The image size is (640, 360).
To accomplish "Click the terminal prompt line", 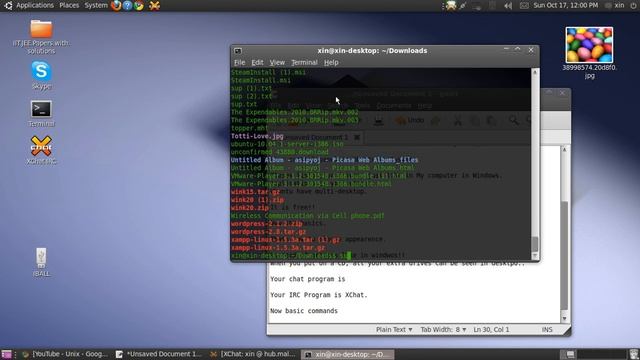I will point(291,256).
